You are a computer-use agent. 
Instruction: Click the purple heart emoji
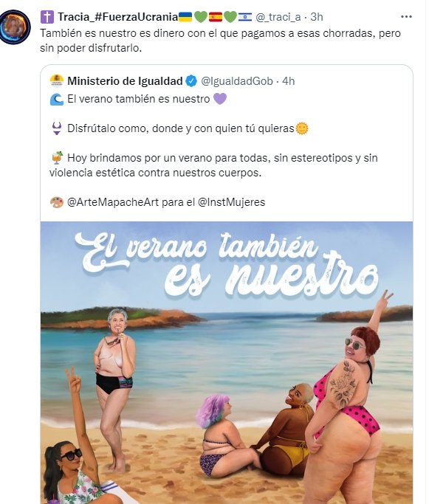point(220,99)
